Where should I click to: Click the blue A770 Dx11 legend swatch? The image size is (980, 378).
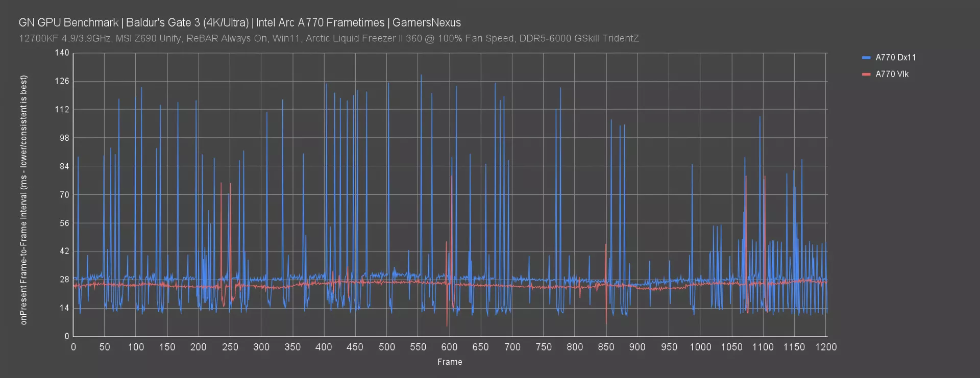coord(866,58)
